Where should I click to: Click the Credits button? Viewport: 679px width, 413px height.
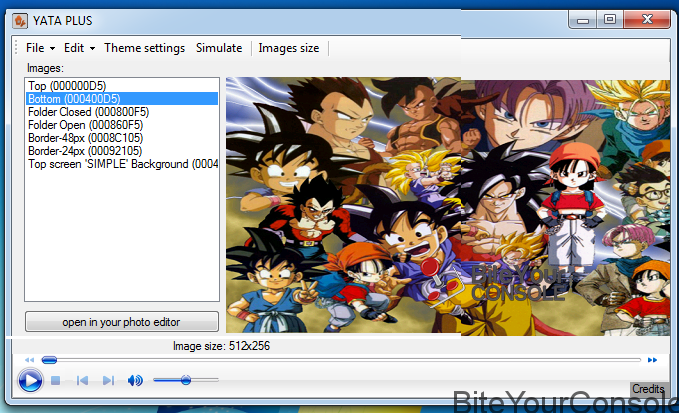click(x=648, y=389)
